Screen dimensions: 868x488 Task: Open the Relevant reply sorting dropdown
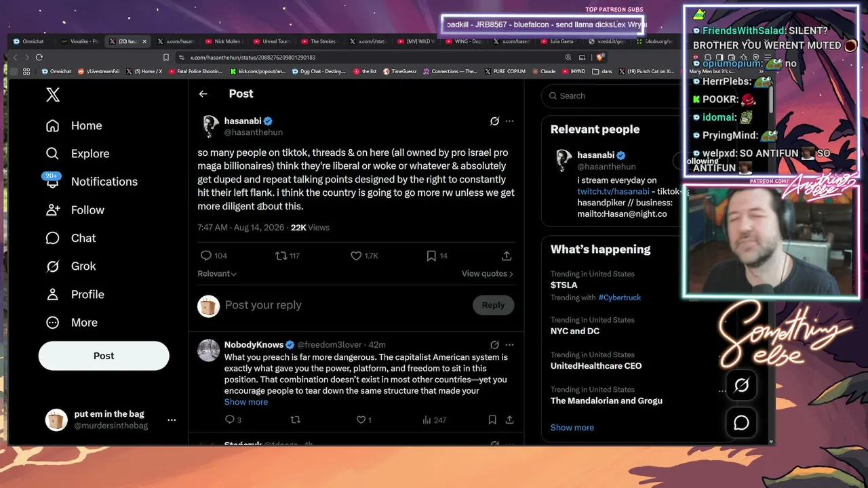pos(217,274)
